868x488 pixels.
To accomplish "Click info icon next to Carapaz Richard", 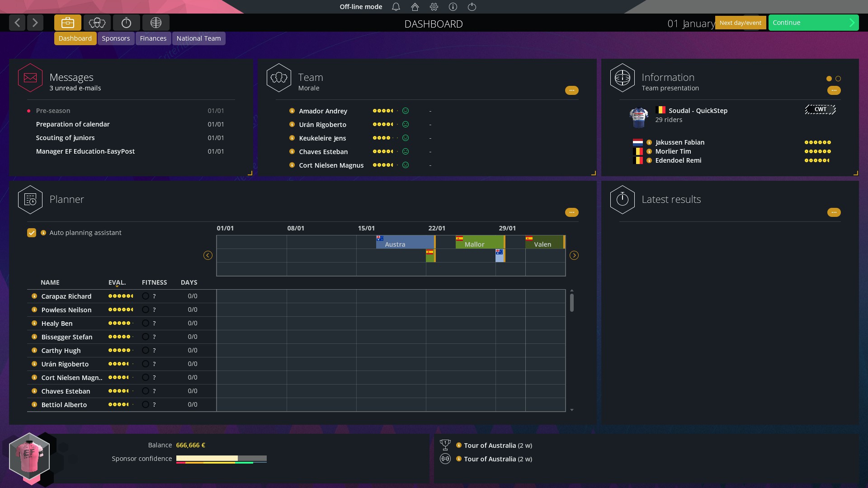I will [x=34, y=296].
